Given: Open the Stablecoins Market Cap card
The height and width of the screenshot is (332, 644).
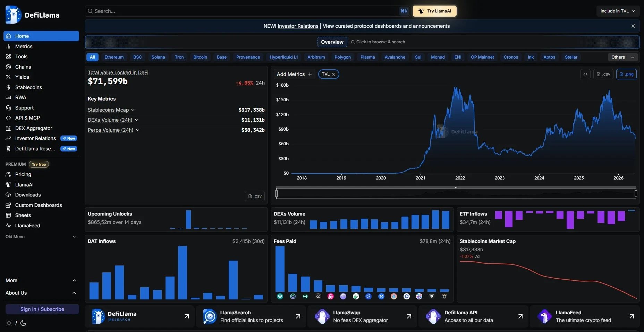Looking at the screenshot, I should [x=548, y=269].
